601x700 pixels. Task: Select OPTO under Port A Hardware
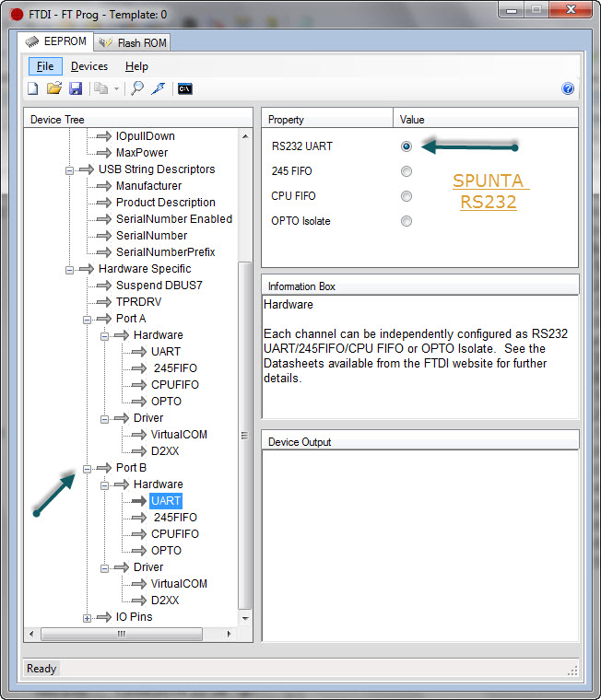[x=166, y=402]
